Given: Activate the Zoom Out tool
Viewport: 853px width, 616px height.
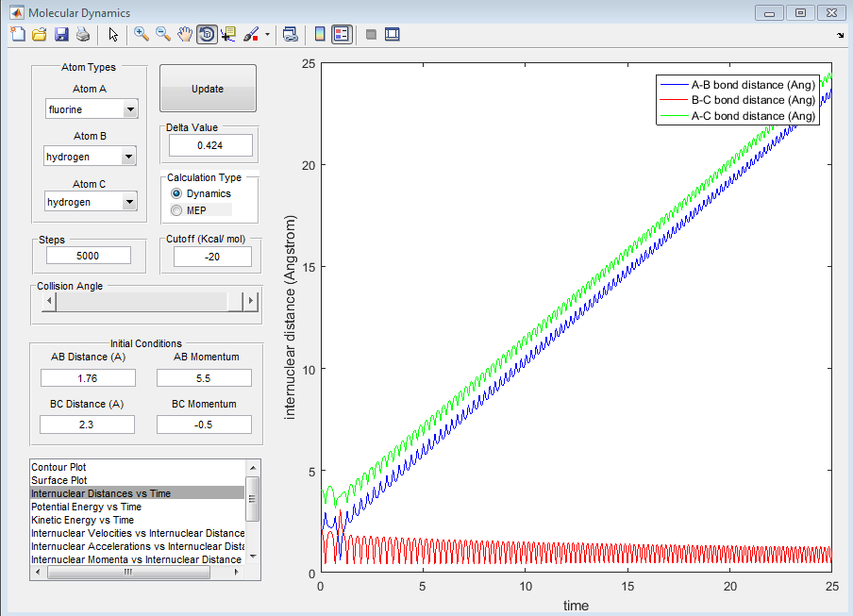Looking at the screenshot, I should tap(163, 35).
